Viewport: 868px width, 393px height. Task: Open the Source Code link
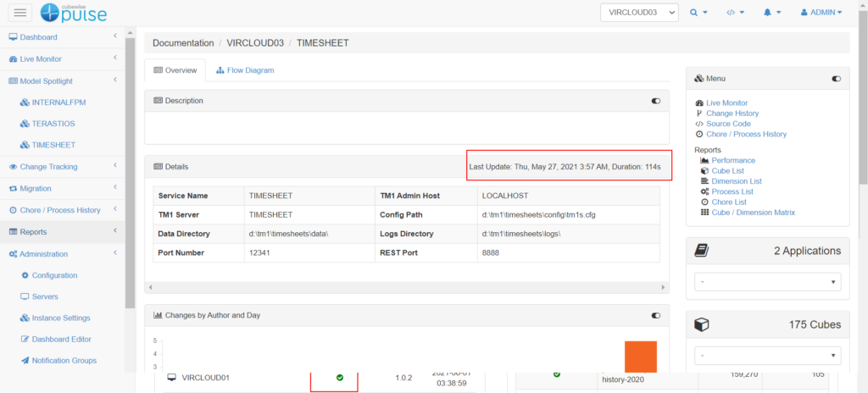[x=729, y=124]
